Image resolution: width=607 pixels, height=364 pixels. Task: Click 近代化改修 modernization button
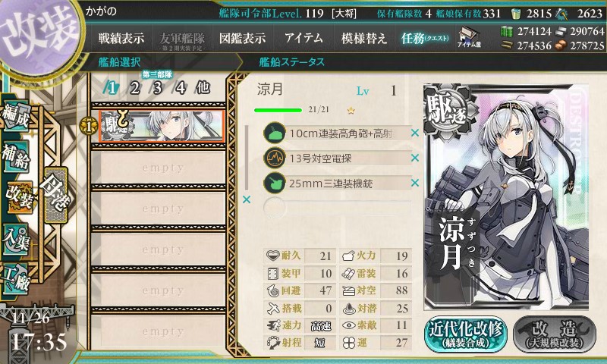(x=466, y=334)
